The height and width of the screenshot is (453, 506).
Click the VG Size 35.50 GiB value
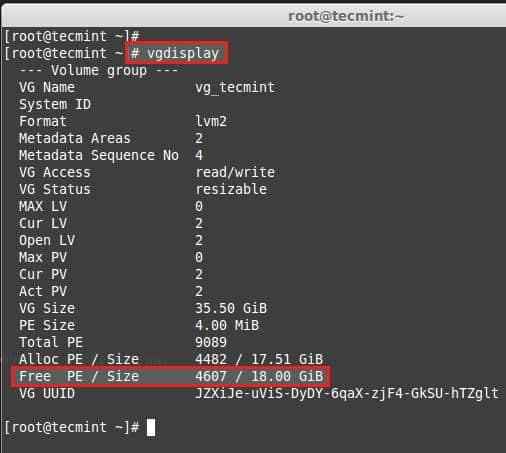(x=231, y=308)
